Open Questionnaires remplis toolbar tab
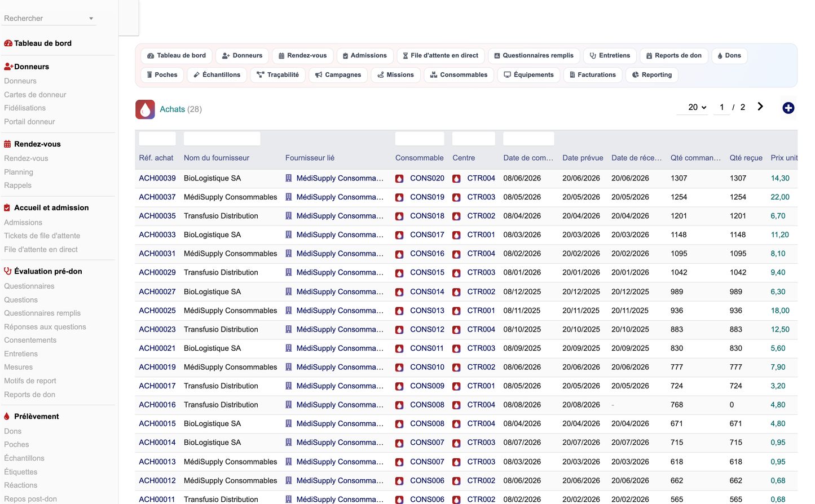Viewport: 815px width, 504px height. 534,56
